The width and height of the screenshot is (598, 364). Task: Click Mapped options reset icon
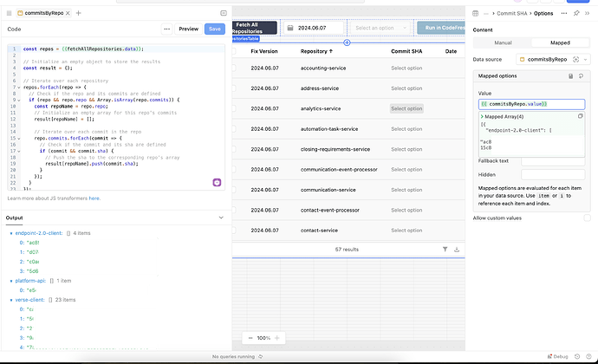tap(581, 76)
